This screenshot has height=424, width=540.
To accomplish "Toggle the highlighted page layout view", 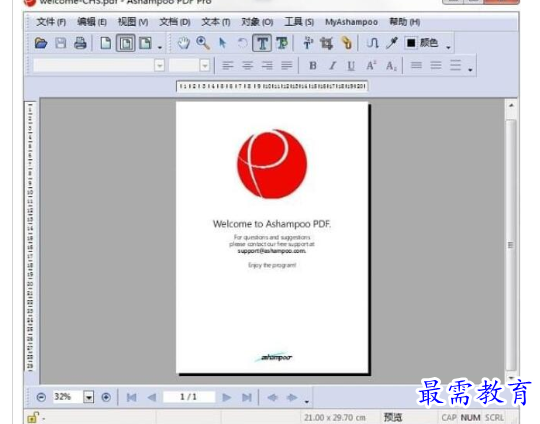I will tap(125, 43).
